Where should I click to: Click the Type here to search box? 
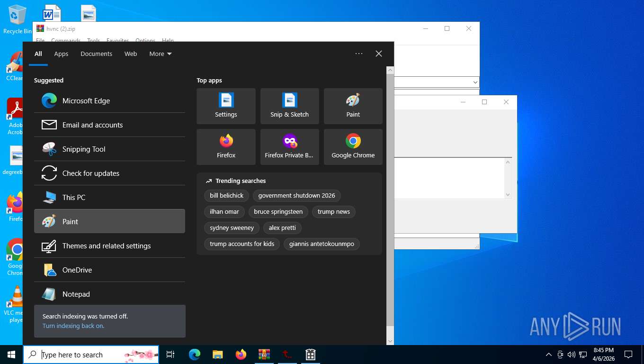pos(91,355)
